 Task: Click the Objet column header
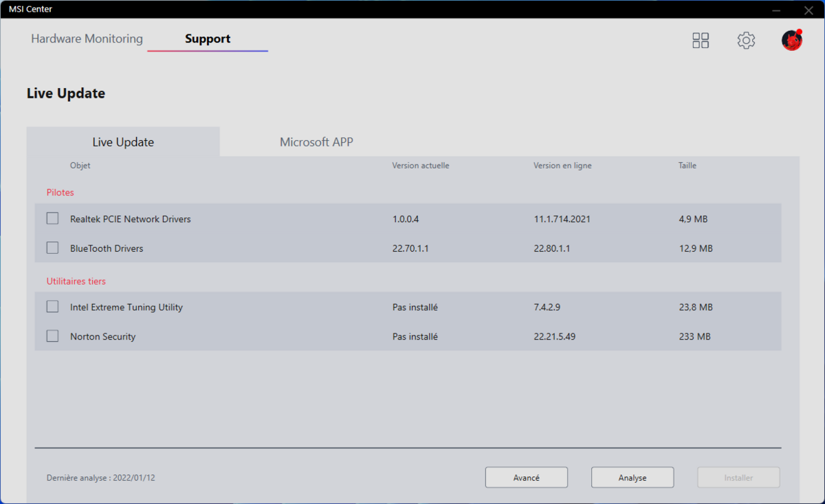[x=80, y=166]
